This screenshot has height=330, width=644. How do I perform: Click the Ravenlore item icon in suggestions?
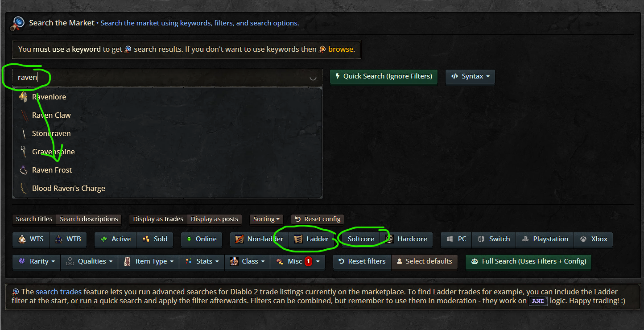pos(23,97)
